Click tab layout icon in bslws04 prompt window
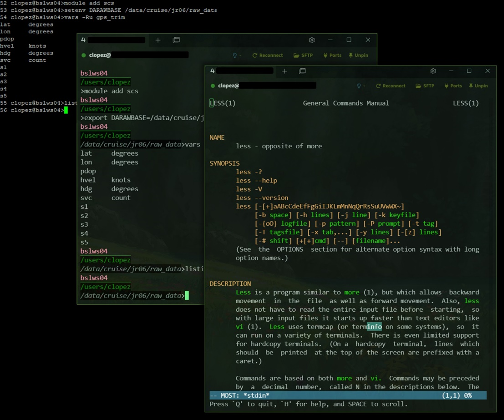 point(176,40)
